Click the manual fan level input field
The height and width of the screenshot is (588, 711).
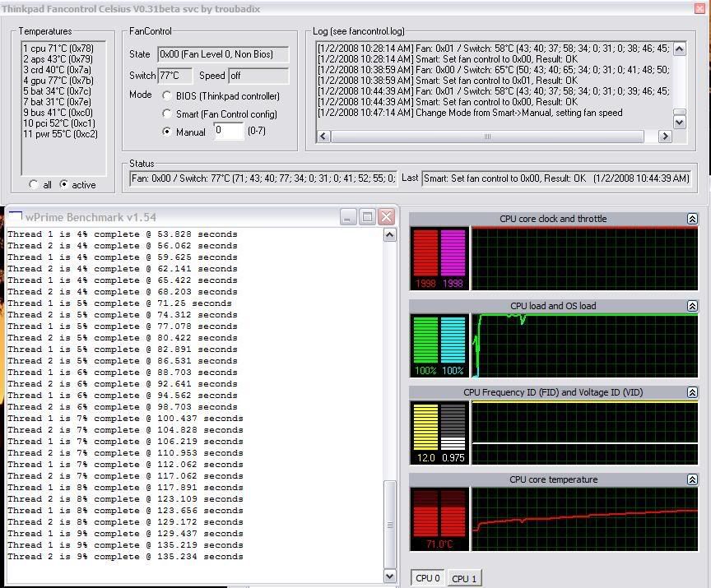point(228,131)
